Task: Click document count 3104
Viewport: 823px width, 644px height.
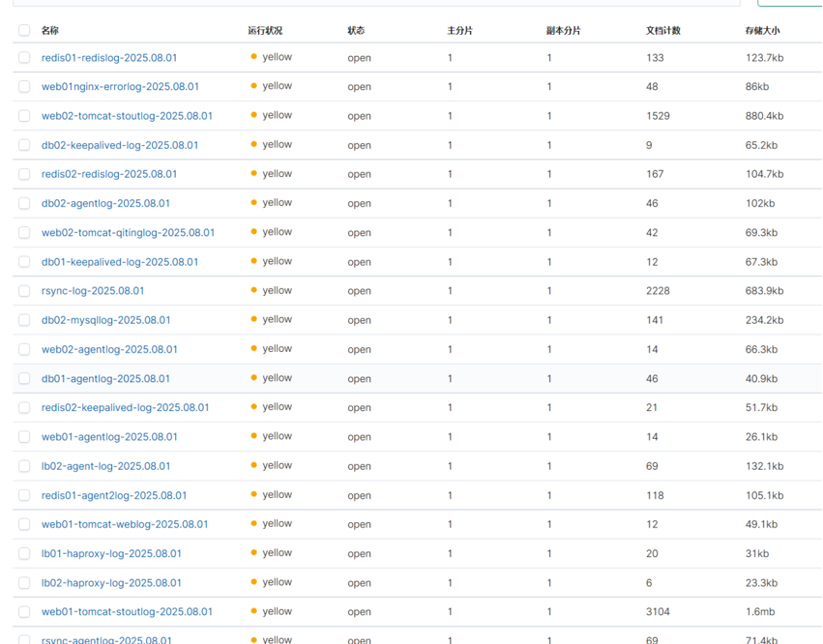Action: coord(658,612)
